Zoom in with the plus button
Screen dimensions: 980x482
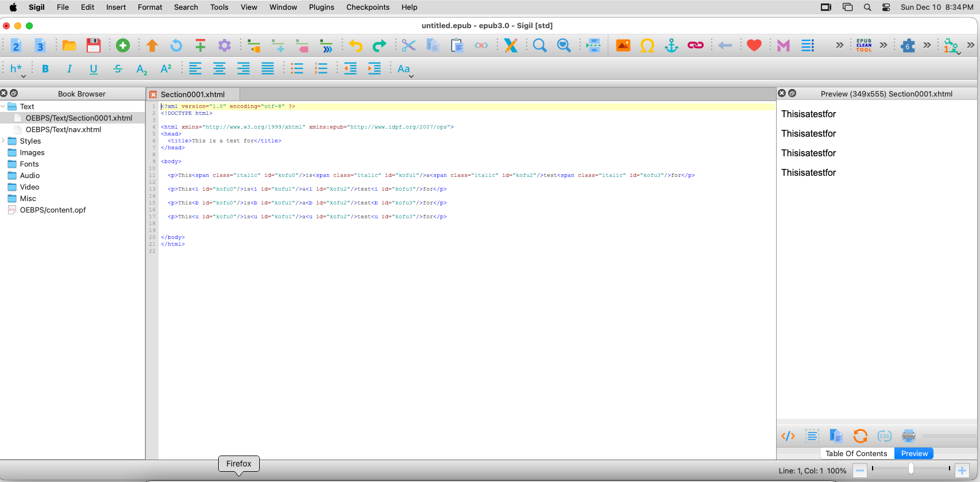pyautogui.click(x=962, y=471)
